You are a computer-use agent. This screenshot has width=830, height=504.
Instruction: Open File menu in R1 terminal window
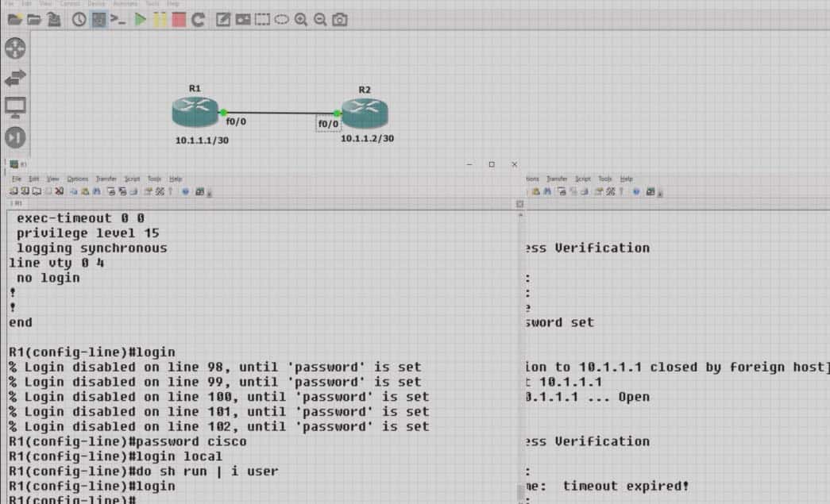[x=17, y=179]
